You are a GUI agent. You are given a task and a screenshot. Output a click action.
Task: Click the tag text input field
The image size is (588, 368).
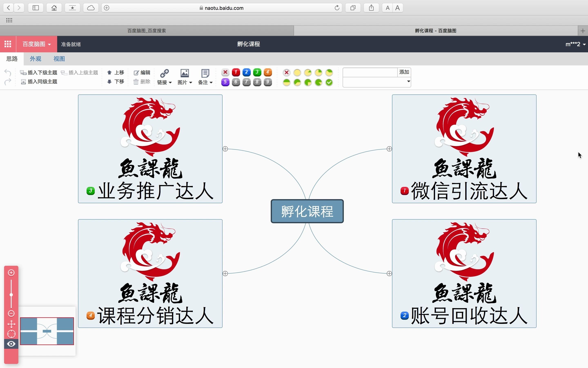click(370, 72)
